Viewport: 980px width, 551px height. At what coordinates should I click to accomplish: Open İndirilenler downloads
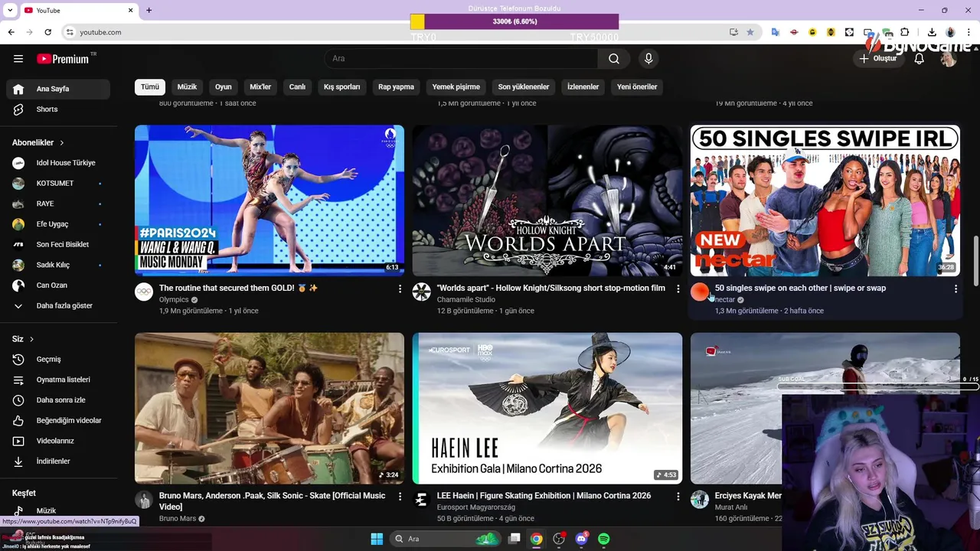pos(58,461)
